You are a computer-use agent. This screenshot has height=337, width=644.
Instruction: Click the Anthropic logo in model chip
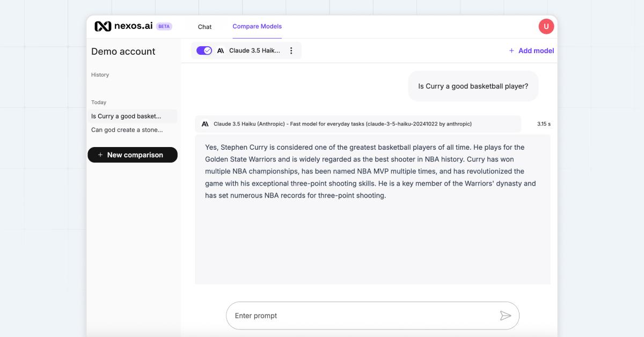221,50
